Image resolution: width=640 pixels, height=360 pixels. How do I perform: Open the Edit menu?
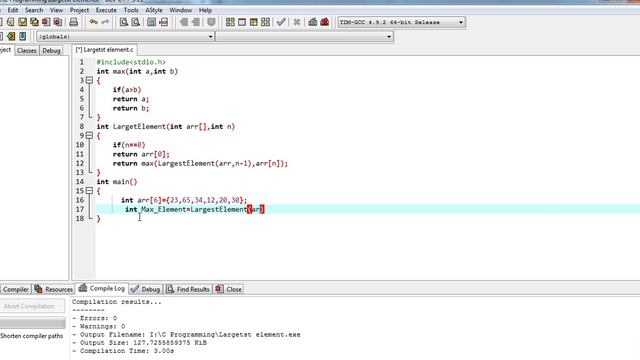13,10
